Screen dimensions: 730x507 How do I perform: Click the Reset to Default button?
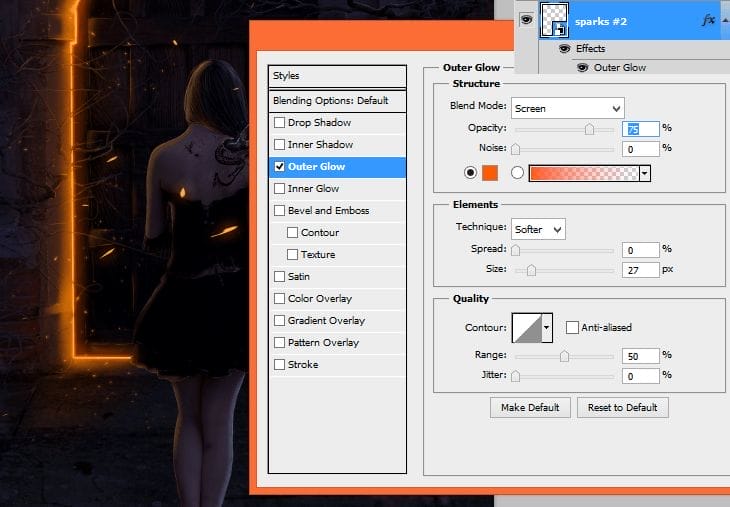(x=622, y=407)
